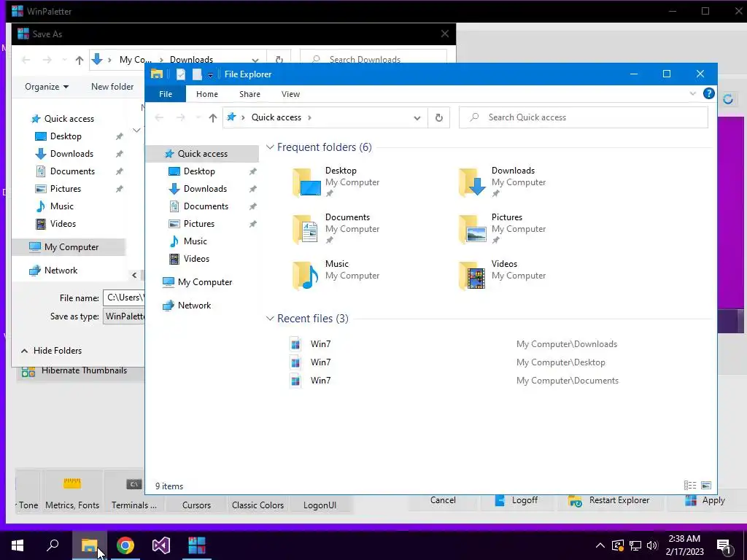747x560 pixels.
Task: Open Classic Colors in WinPaletter
Action: click(x=258, y=505)
